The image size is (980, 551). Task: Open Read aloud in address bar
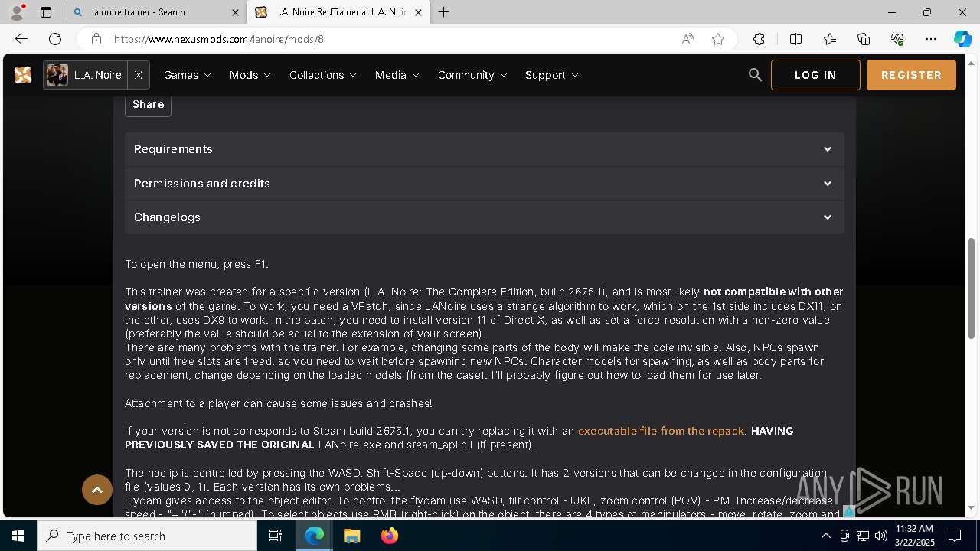(688, 39)
